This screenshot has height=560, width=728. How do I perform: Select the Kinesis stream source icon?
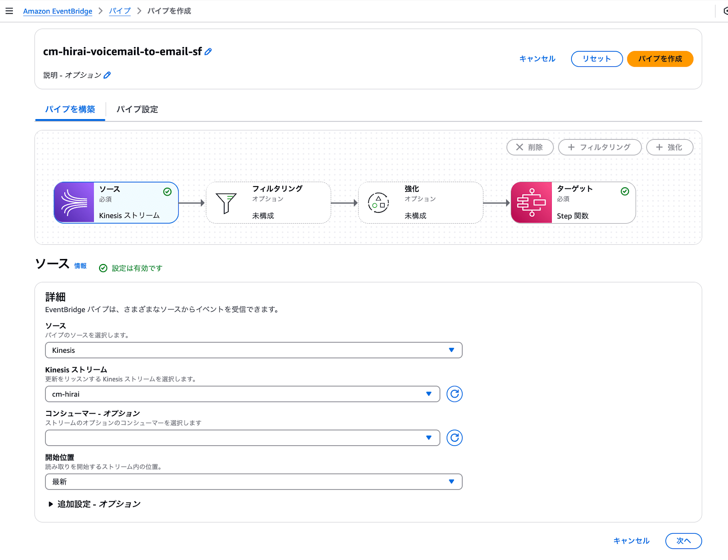pos(74,202)
